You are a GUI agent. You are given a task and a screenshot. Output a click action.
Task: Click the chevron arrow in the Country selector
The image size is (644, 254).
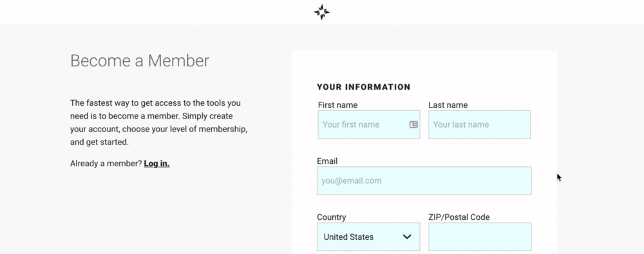pyautogui.click(x=407, y=237)
